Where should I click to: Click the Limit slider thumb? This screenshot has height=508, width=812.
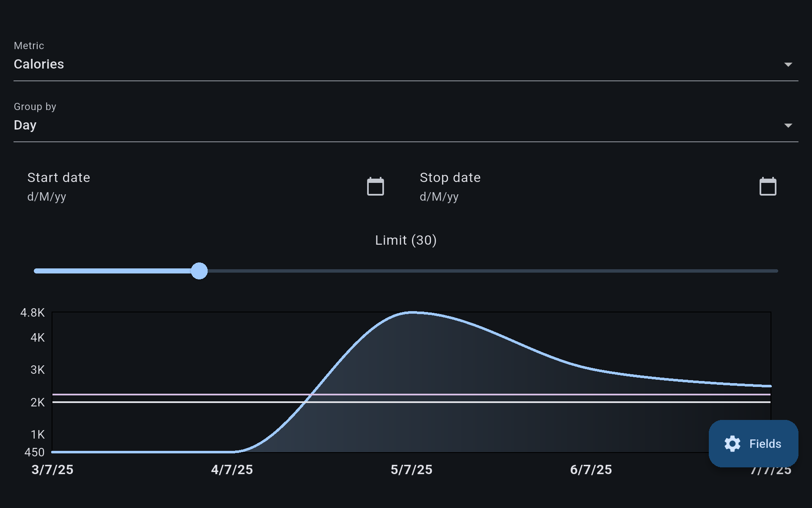pos(199,271)
